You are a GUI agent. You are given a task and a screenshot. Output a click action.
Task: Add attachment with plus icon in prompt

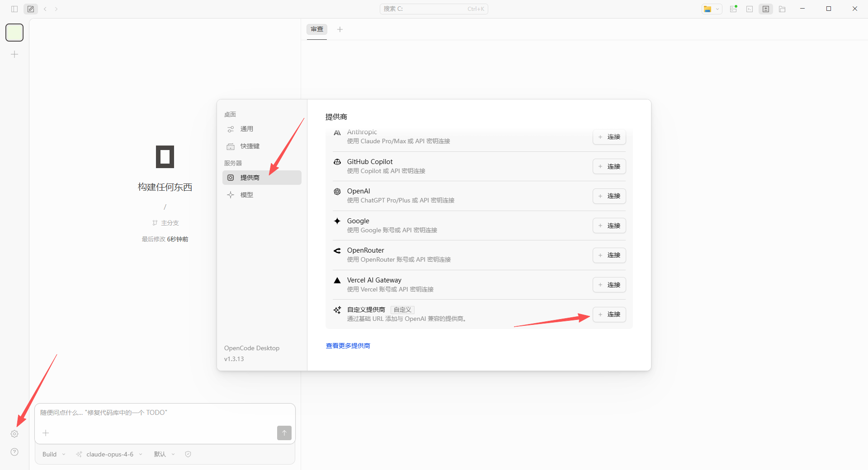46,433
